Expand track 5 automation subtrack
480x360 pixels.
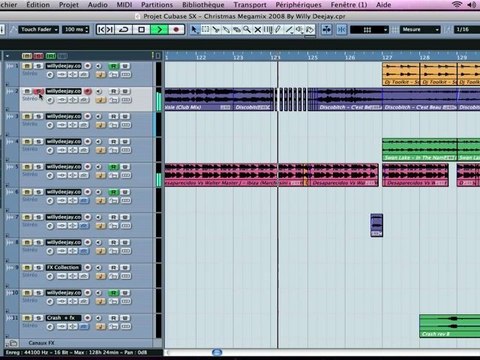(7, 184)
